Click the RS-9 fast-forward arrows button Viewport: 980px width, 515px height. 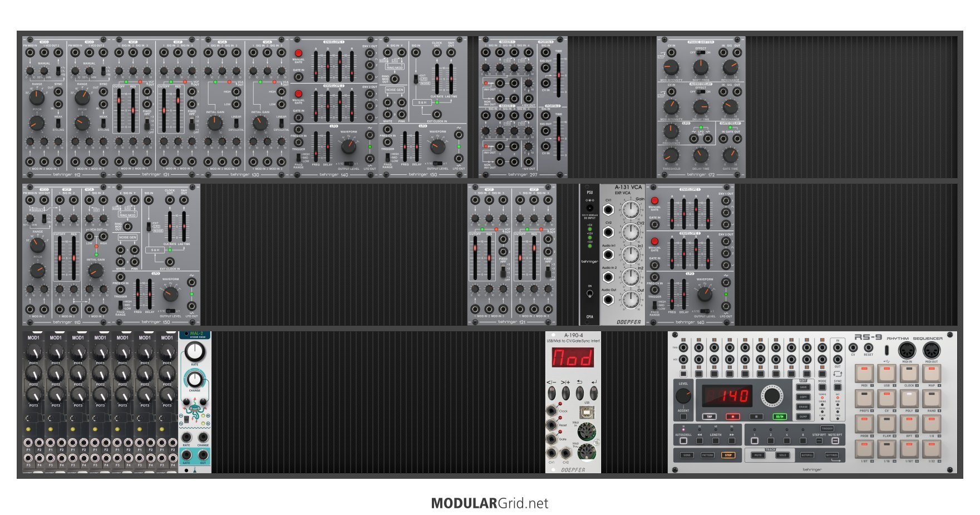click(732, 441)
